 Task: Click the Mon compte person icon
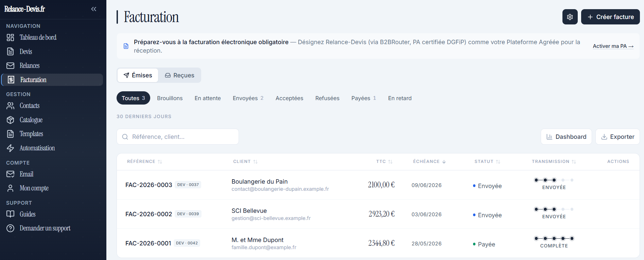pyautogui.click(x=11, y=188)
